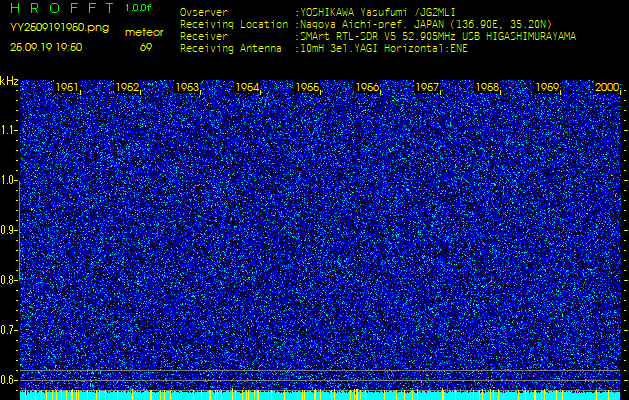Click the 0.6 kHz axis label

click(8, 380)
